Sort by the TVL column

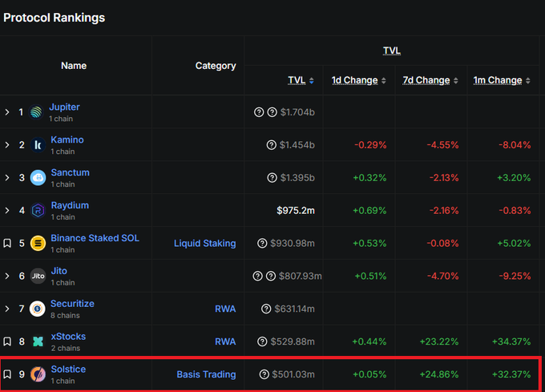point(301,80)
